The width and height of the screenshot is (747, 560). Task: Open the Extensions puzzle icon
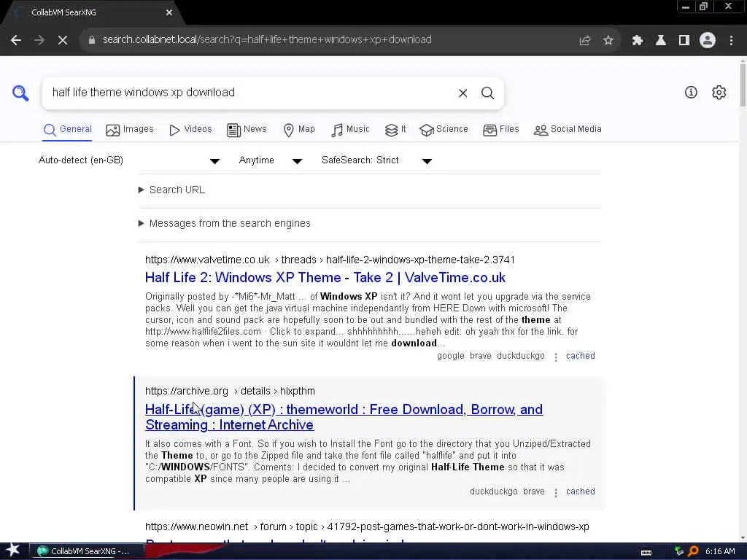(637, 41)
